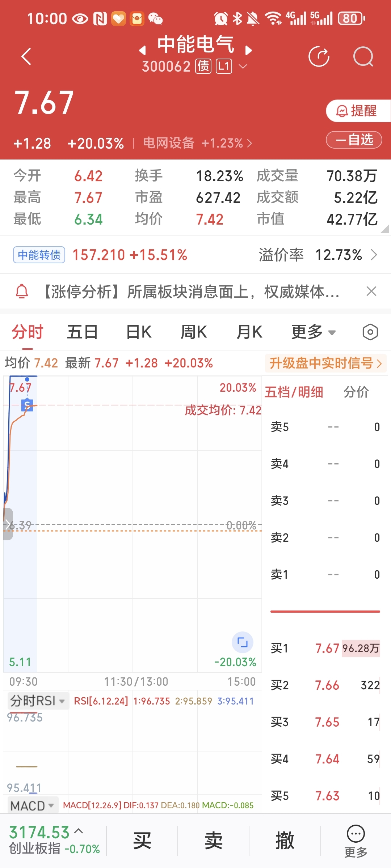Open MACD indicator dropdown
The width and height of the screenshot is (391, 868).
[x=33, y=805]
